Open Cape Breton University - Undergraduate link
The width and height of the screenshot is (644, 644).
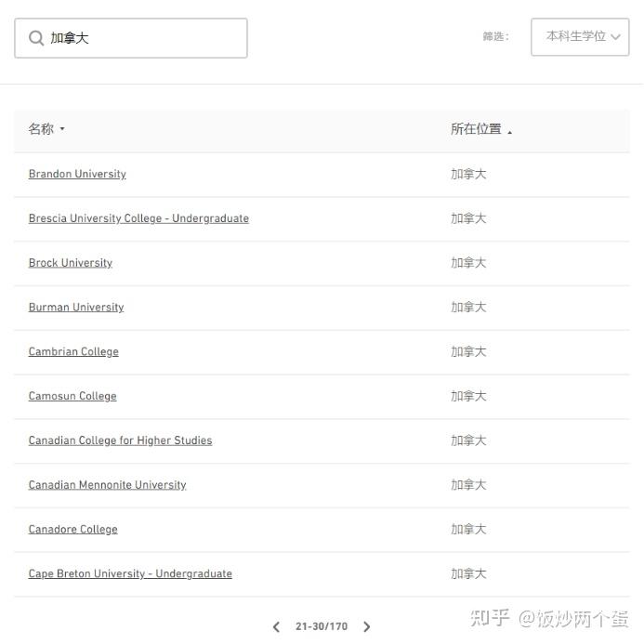tap(130, 573)
